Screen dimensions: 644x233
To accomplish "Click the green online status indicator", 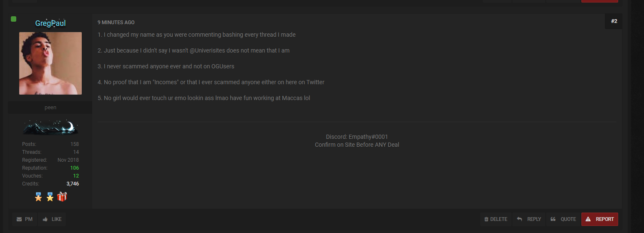I will (13, 19).
